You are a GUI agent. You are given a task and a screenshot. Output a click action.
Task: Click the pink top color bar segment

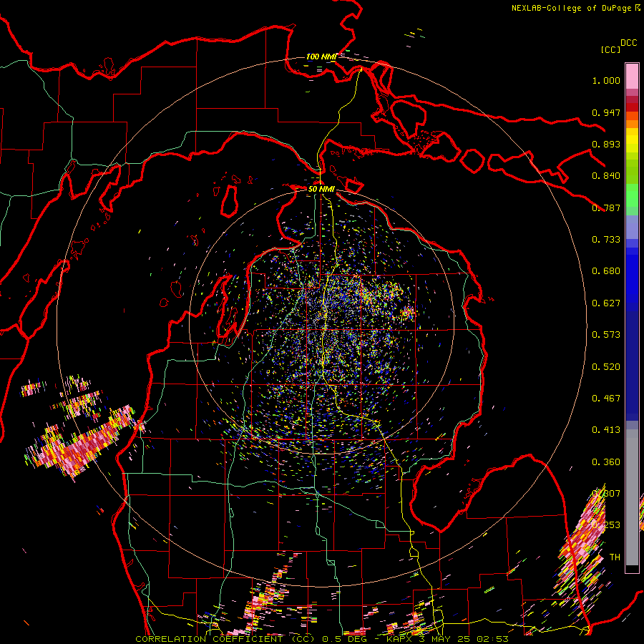632,77
